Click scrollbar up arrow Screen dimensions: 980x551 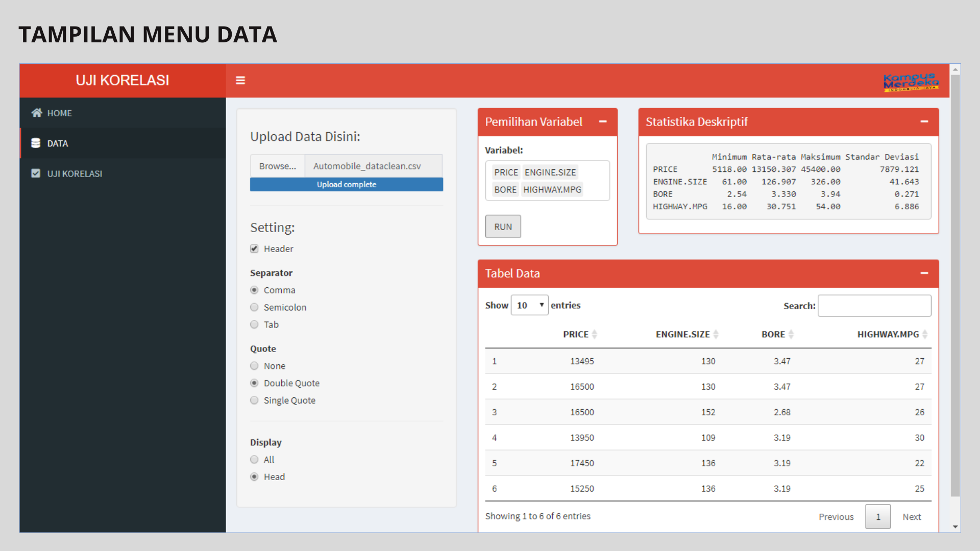955,69
